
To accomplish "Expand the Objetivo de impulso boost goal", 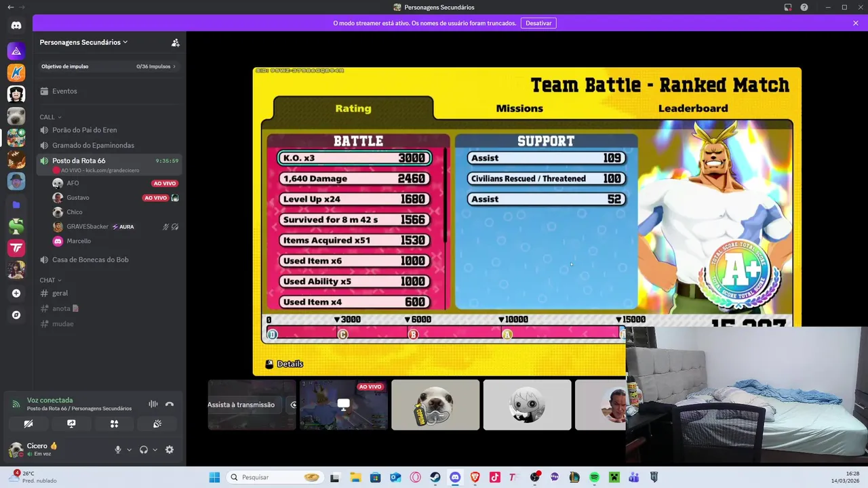I will click(109, 66).
